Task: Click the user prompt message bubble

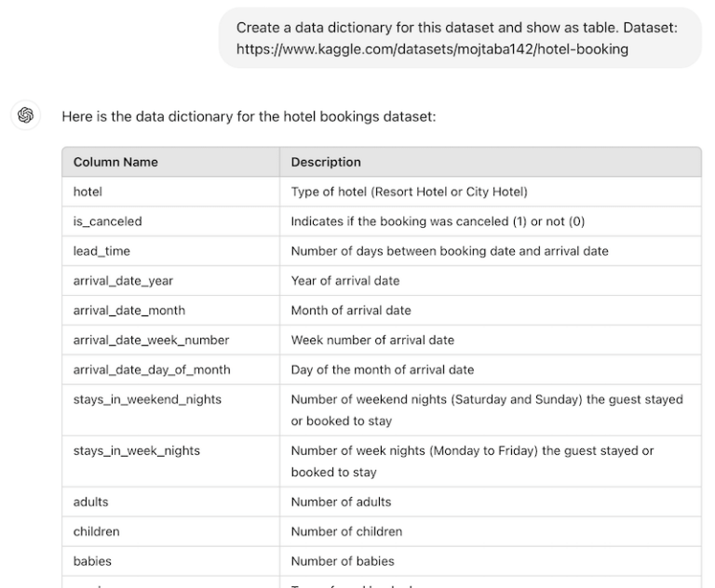Action: (x=460, y=39)
